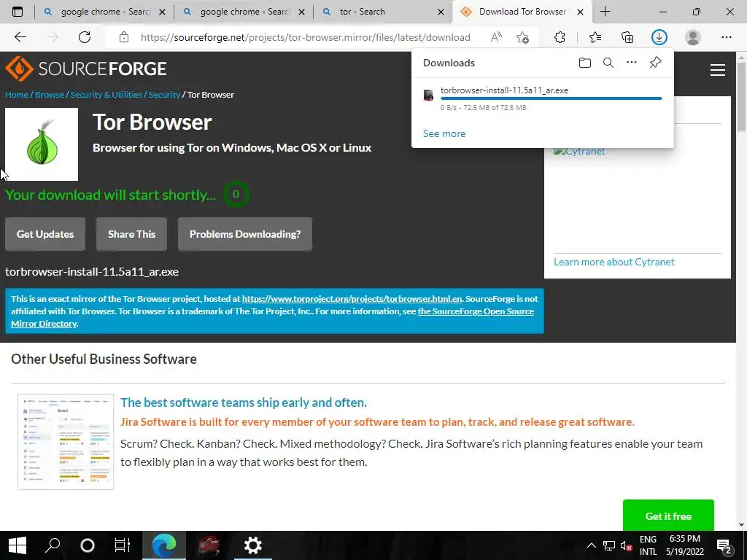Screen dimensions: 747x560
Task: Add this page to favorites star
Action: [522, 37]
